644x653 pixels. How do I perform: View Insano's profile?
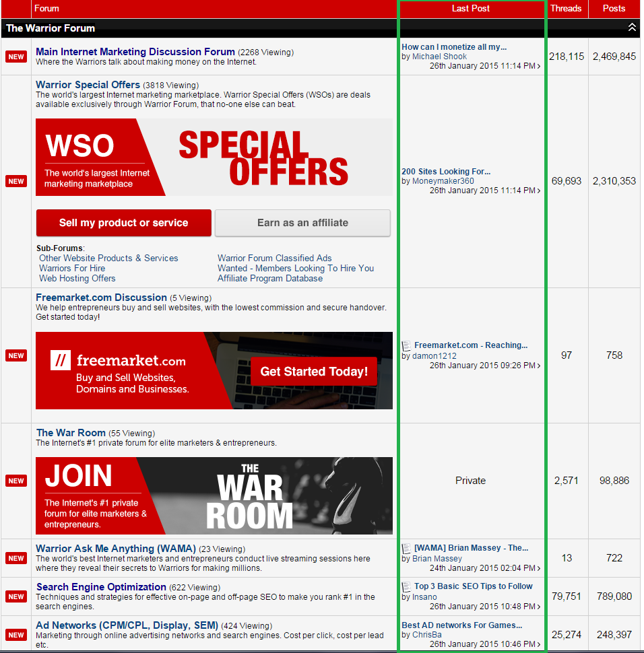[x=424, y=597]
